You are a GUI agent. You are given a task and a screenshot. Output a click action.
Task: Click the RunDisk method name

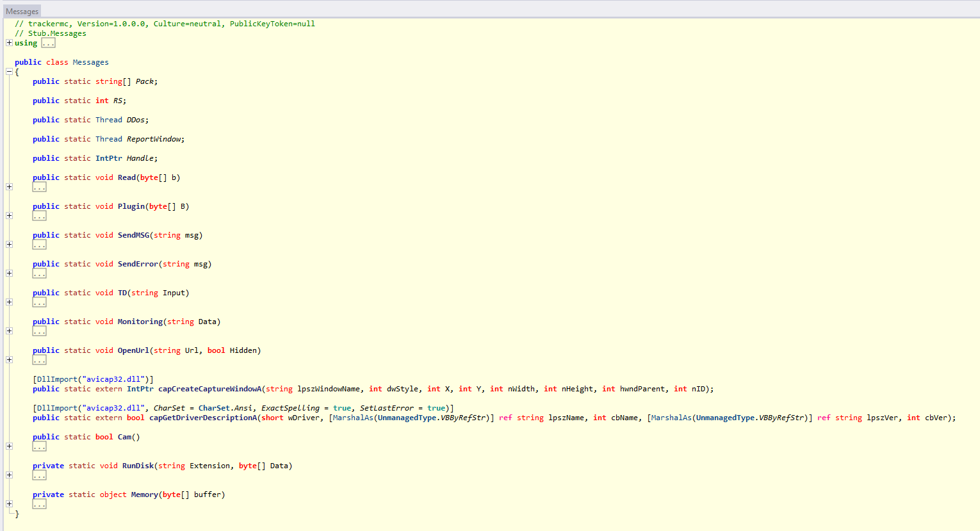(138, 466)
